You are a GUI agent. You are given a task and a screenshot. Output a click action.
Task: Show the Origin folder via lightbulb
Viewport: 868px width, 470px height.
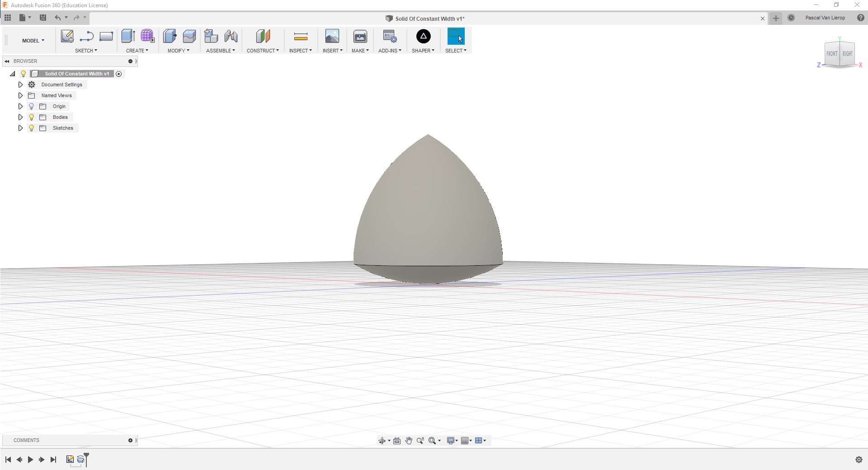[32, 106]
